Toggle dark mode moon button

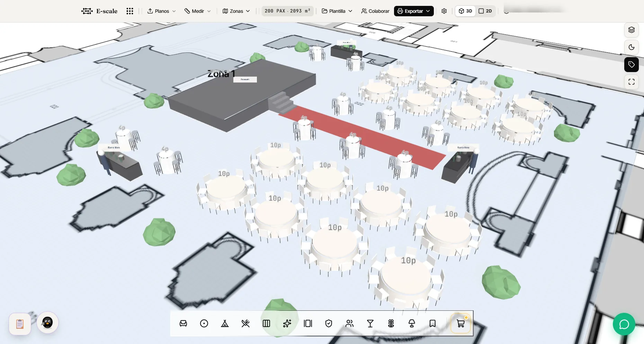click(632, 47)
